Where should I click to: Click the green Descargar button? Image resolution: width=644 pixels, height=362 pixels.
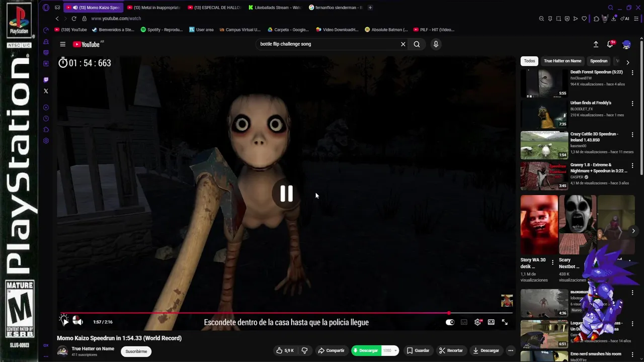[x=366, y=350]
